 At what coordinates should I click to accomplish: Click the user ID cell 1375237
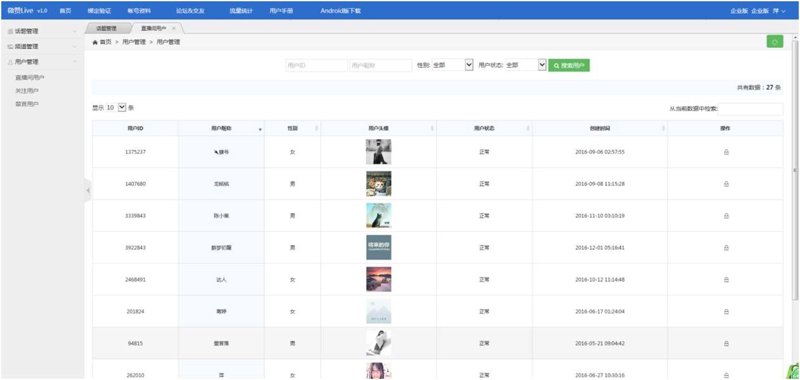click(135, 152)
